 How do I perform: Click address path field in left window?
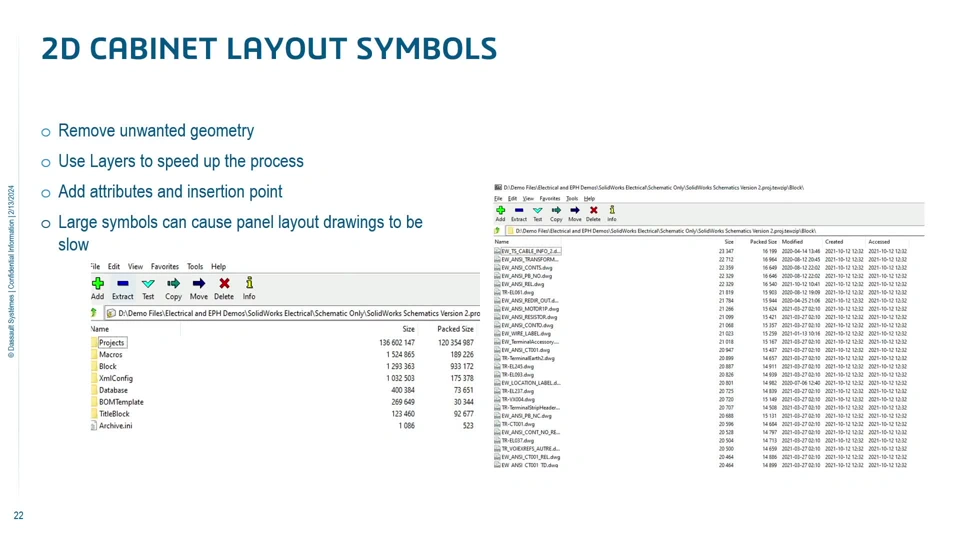292,313
